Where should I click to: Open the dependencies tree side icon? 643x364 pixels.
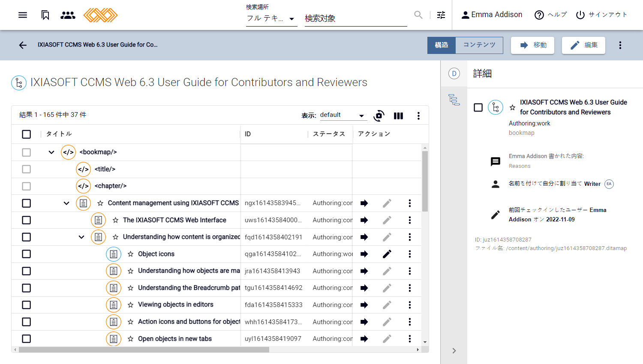click(x=454, y=99)
